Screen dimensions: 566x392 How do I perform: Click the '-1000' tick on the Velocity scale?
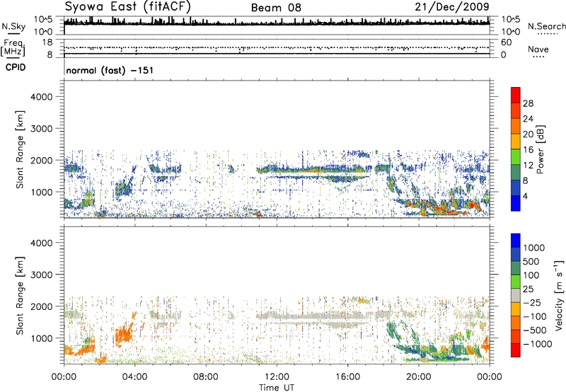[x=537, y=344]
